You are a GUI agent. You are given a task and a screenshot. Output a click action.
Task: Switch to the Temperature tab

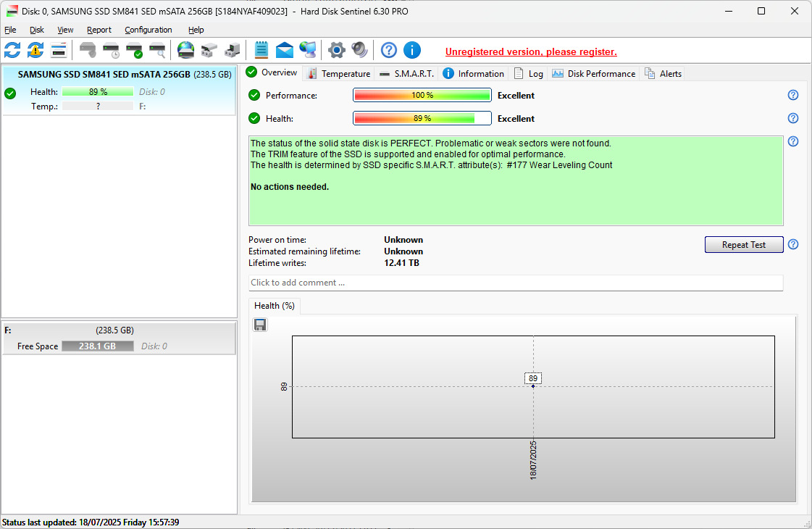pos(339,74)
